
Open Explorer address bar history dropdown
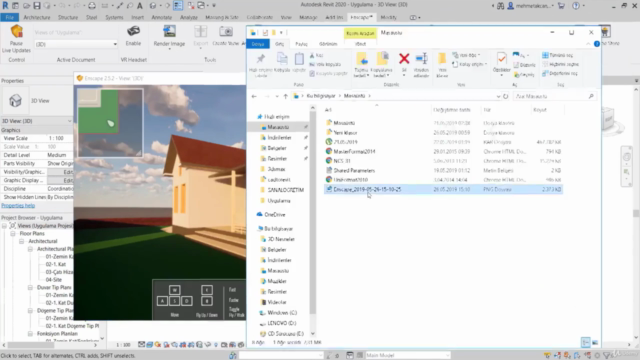[x=498, y=96]
